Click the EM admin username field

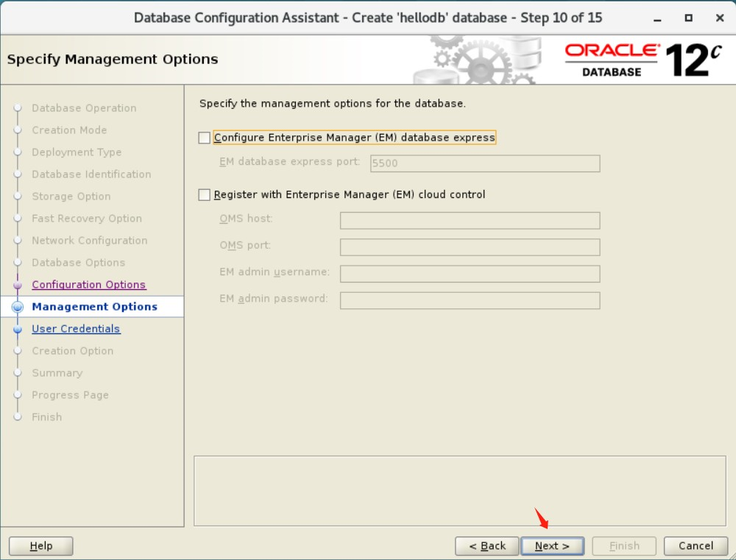pos(470,274)
